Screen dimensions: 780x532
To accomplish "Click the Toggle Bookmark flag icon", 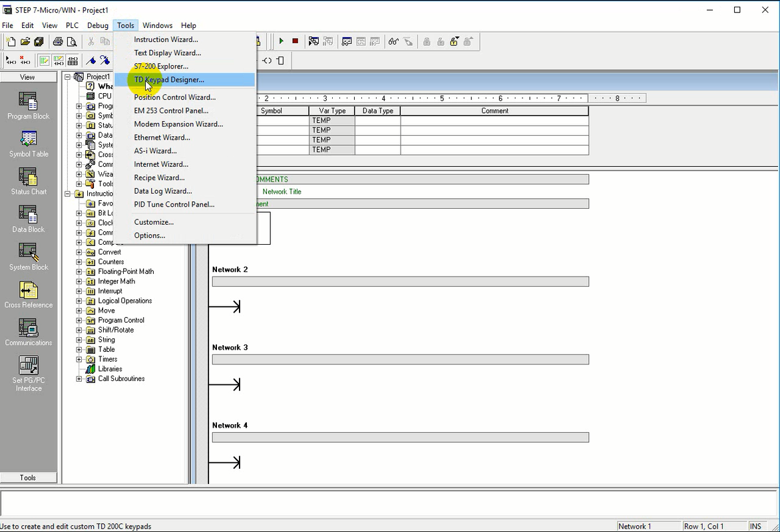I will click(x=91, y=61).
